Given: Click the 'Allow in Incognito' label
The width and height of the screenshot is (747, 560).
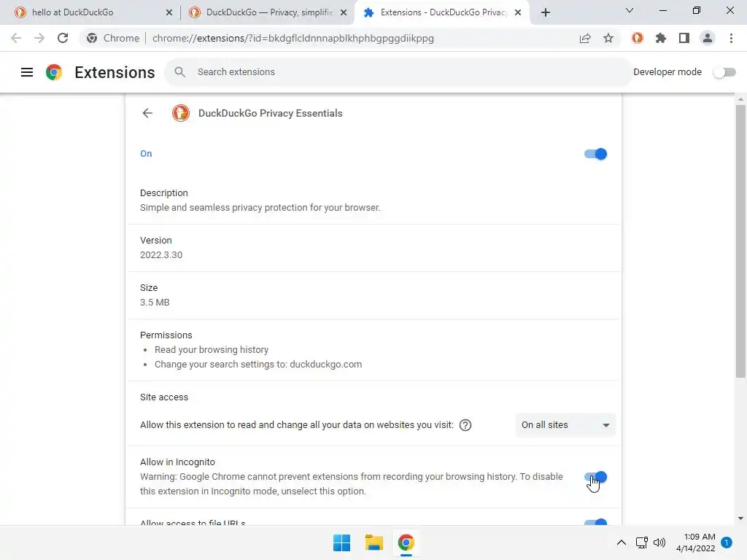Looking at the screenshot, I should 177,462.
